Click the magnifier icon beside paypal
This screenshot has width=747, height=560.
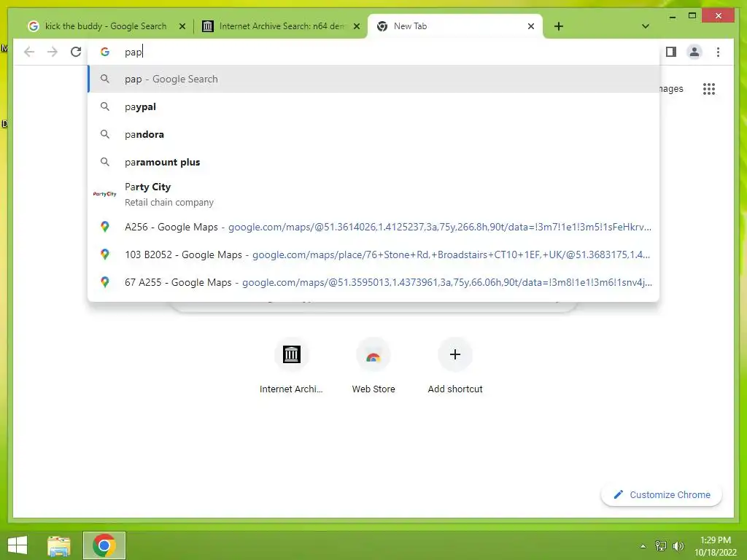point(105,106)
